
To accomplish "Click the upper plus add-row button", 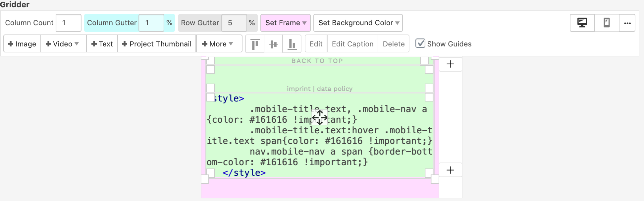I will tap(450, 64).
